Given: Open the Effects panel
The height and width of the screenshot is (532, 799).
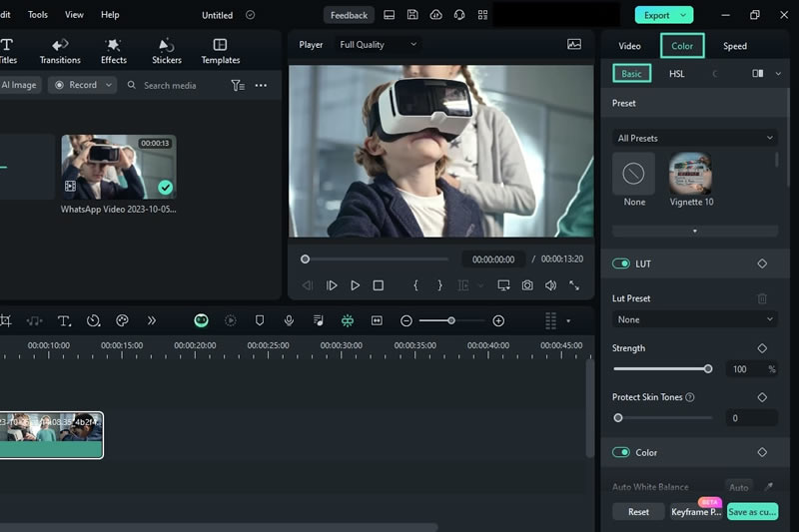Looking at the screenshot, I should pos(113,52).
